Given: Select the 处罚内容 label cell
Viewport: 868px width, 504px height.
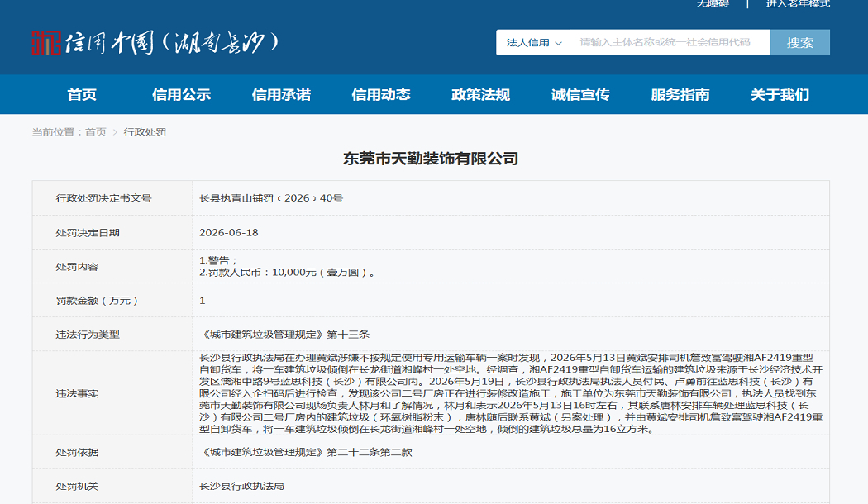Looking at the screenshot, I should pyautogui.click(x=112, y=266).
